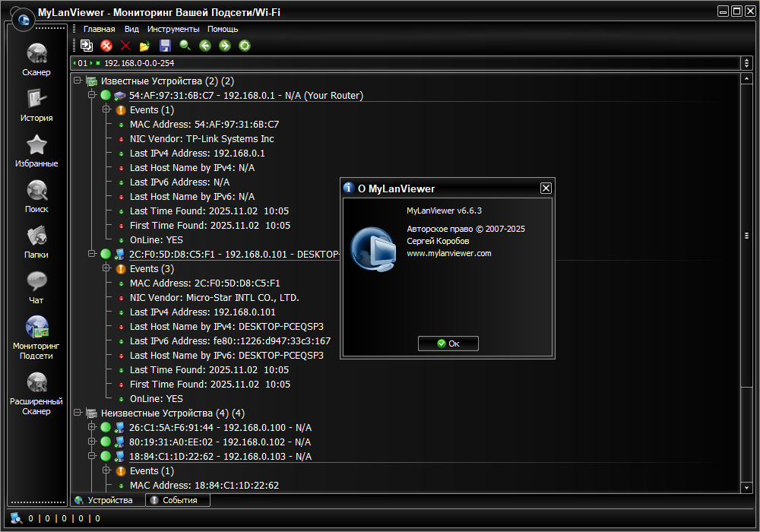This screenshot has height=532, width=760.
Task: Click the www.mylanviewer.com link
Action: tap(449, 253)
